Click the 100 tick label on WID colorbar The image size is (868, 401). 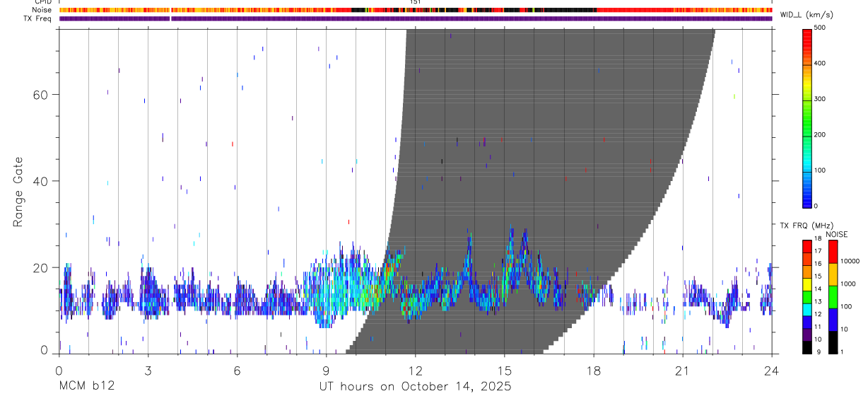[821, 170]
